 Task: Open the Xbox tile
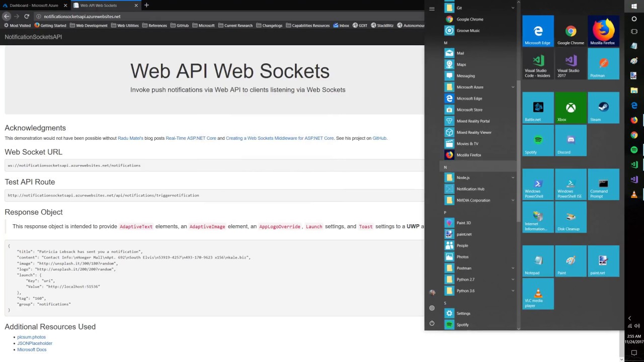point(571,108)
